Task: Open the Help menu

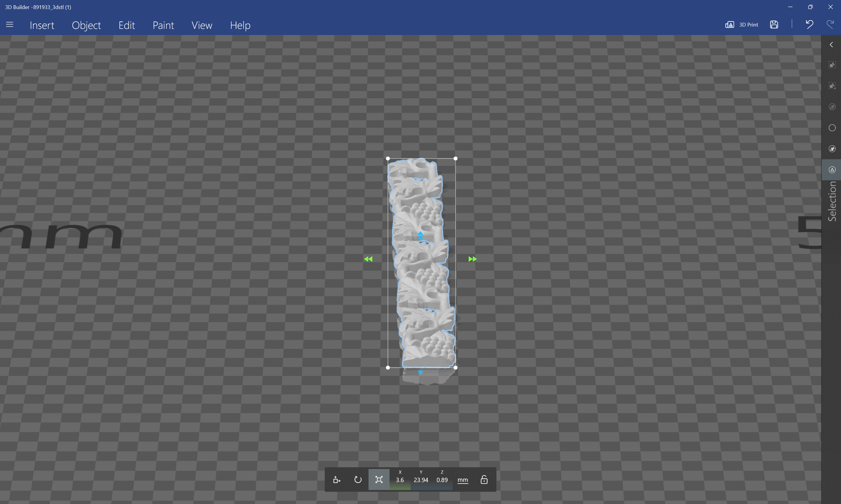Action: point(240,25)
